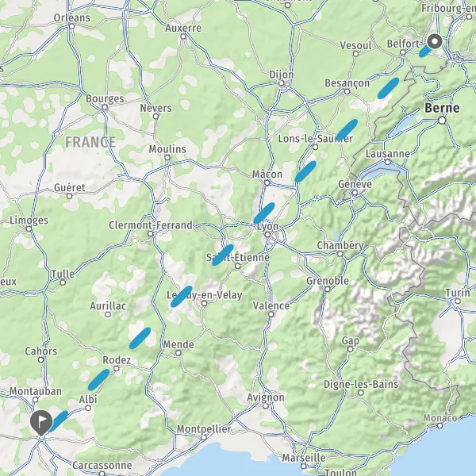Click the Montpellier label
The height and width of the screenshot is (476, 476).
pyautogui.click(x=204, y=429)
